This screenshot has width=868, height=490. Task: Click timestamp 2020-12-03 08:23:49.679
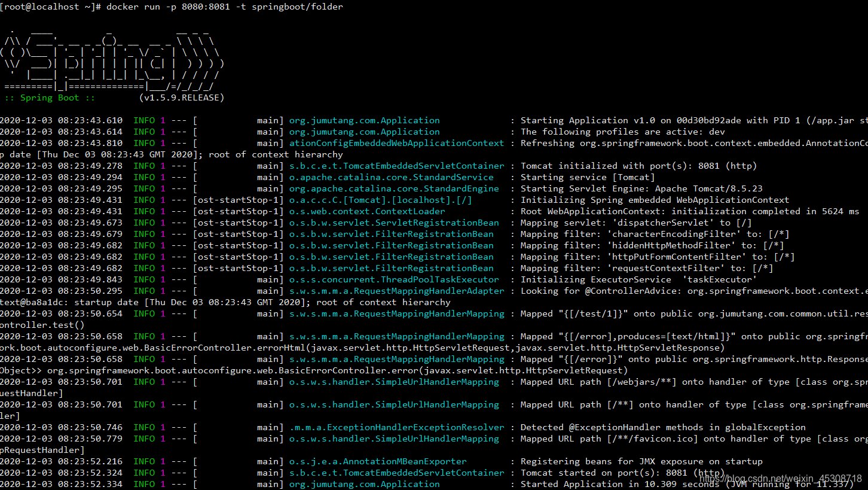tap(62, 234)
